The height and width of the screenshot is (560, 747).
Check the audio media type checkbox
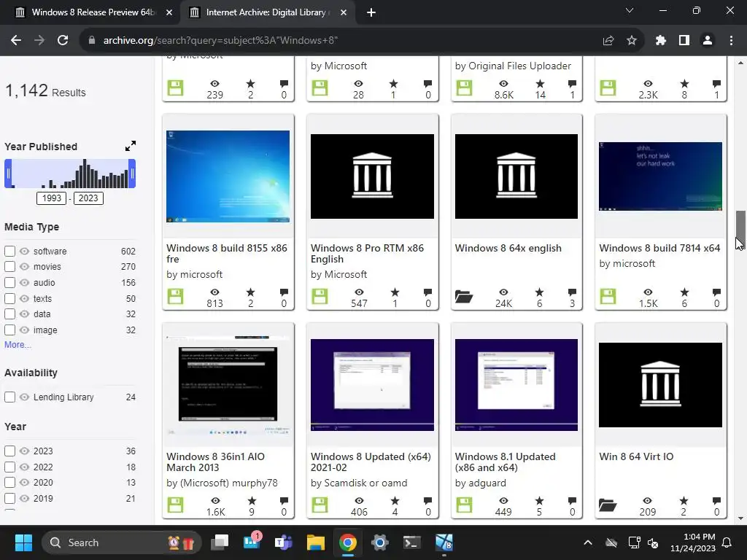(x=9, y=282)
